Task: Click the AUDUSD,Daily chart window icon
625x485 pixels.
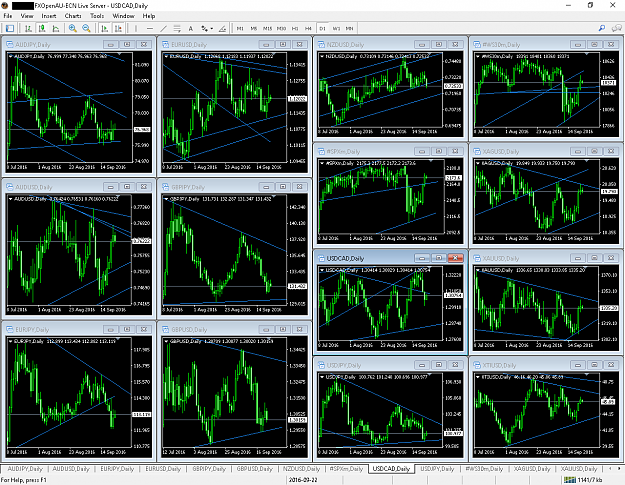Action: (x=9, y=187)
